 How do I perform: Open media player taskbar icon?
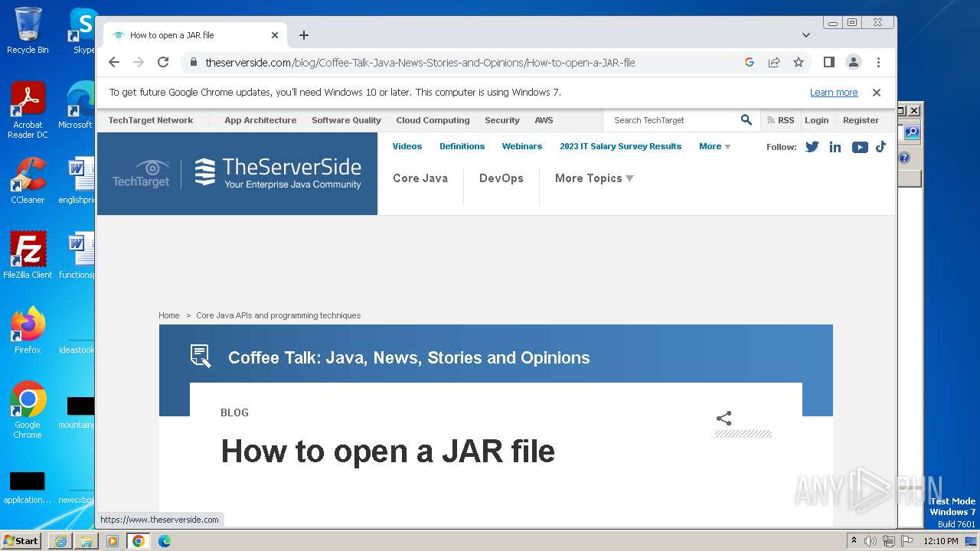[113, 541]
